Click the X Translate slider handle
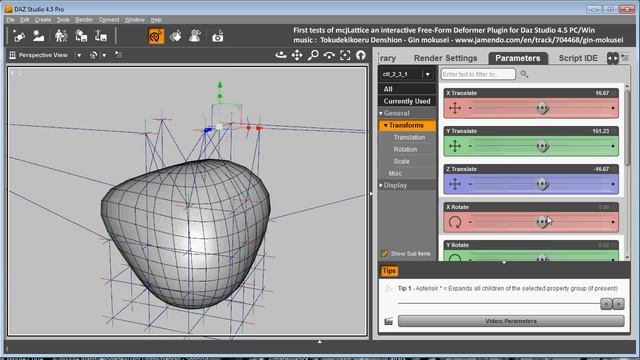 pyautogui.click(x=542, y=108)
